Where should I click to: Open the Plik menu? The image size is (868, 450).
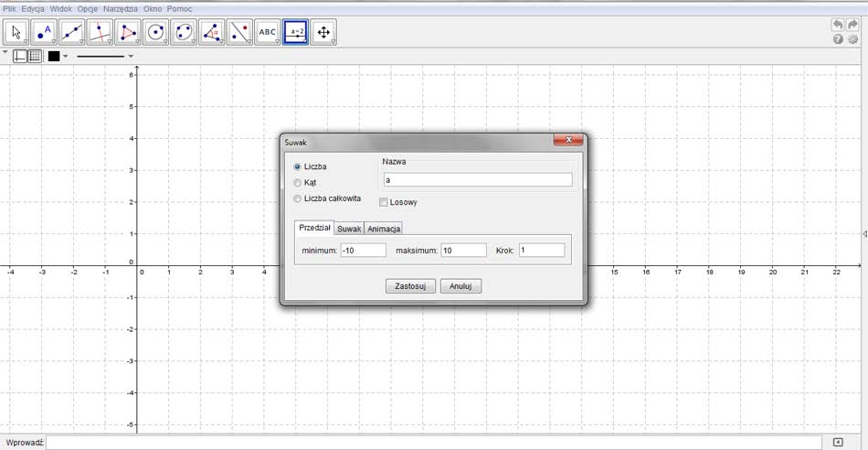(x=9, y=9)
